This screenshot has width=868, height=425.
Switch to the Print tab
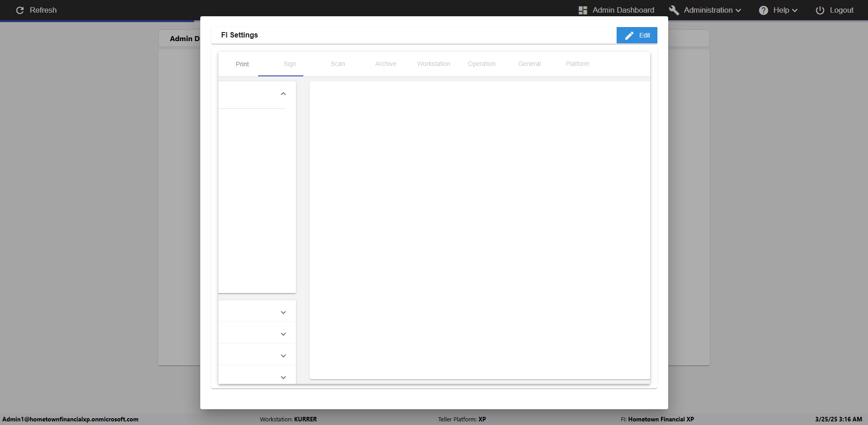tap(242, 64)
